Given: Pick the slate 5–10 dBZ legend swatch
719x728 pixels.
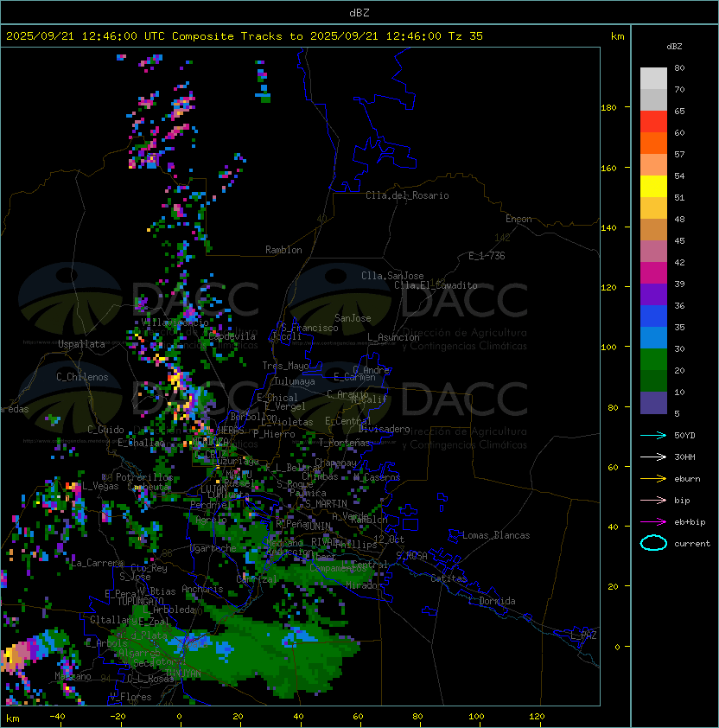Looking at the screenshot, I should coord(653,403).
